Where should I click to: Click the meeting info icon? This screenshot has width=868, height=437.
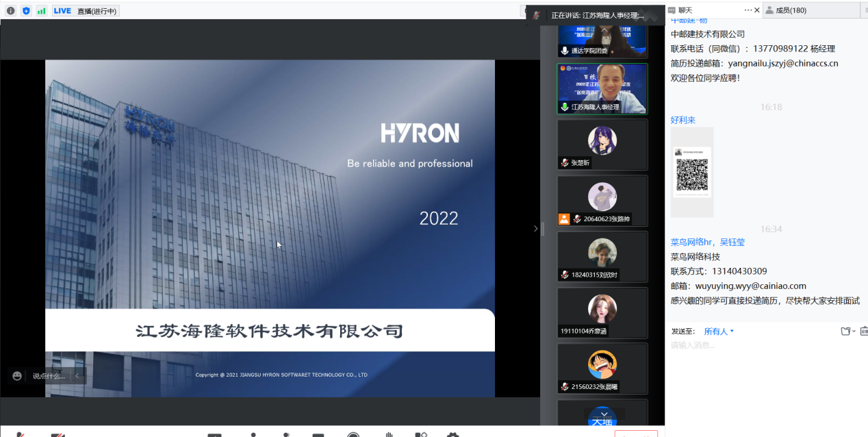[10, 10]
